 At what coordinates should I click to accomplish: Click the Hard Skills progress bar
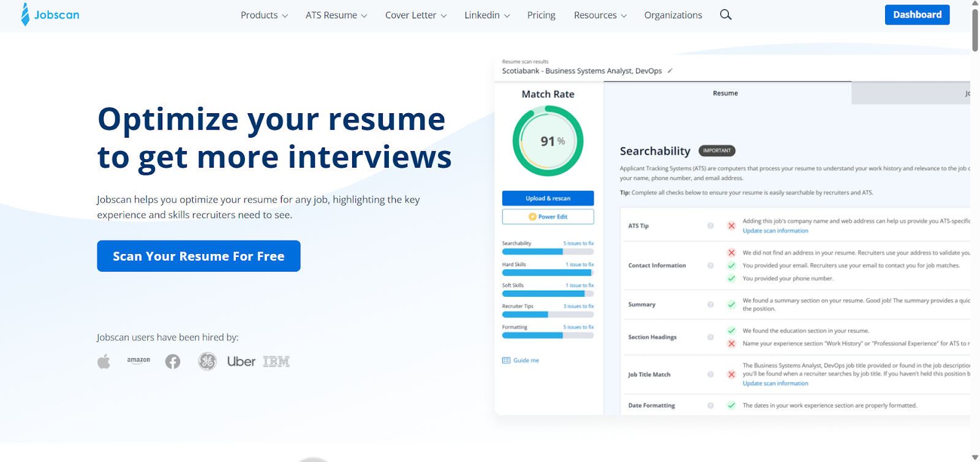coord(548,273)
